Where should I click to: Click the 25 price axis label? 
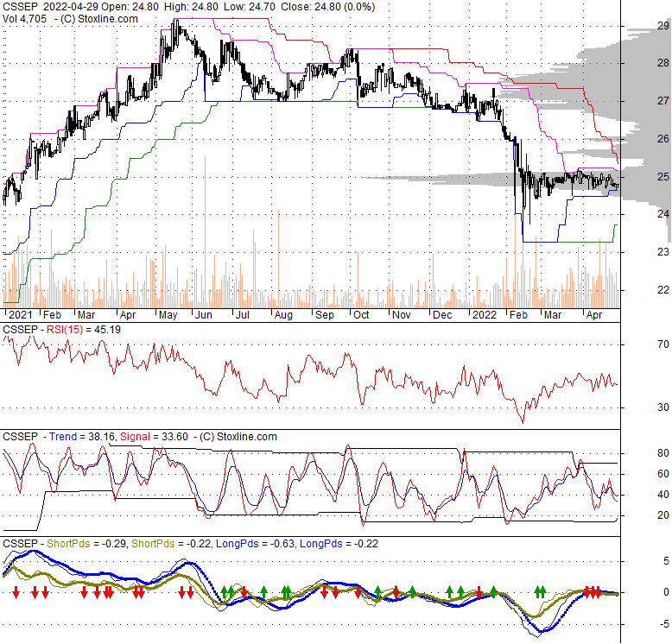pyautogui.click(x=663, y=176)
